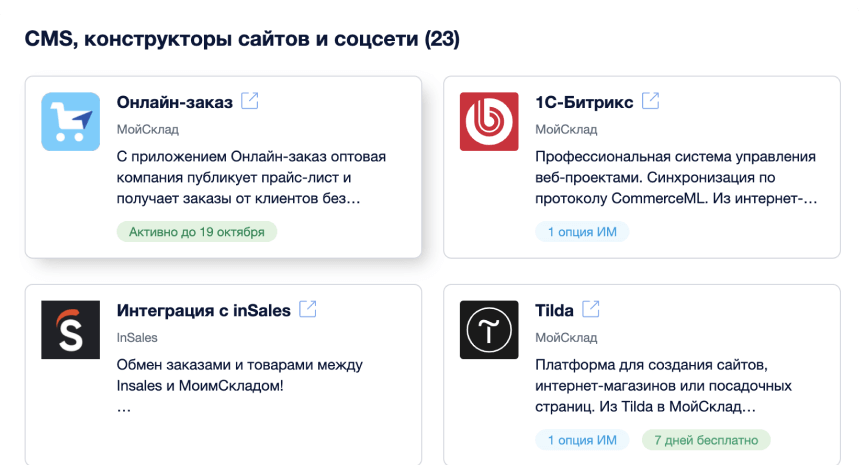
Task: Click the Онлайн-заказ app title
Action: pyautogui.click(x=174, y=102)
